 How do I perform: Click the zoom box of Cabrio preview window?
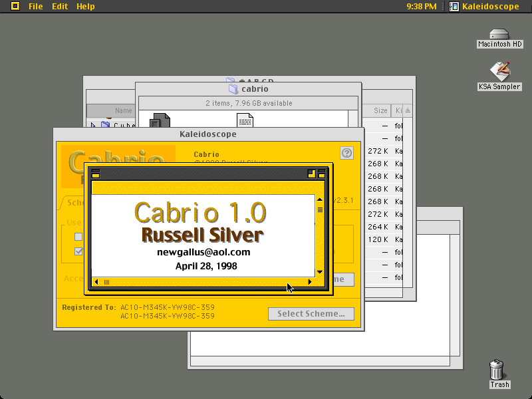(311, 174)
